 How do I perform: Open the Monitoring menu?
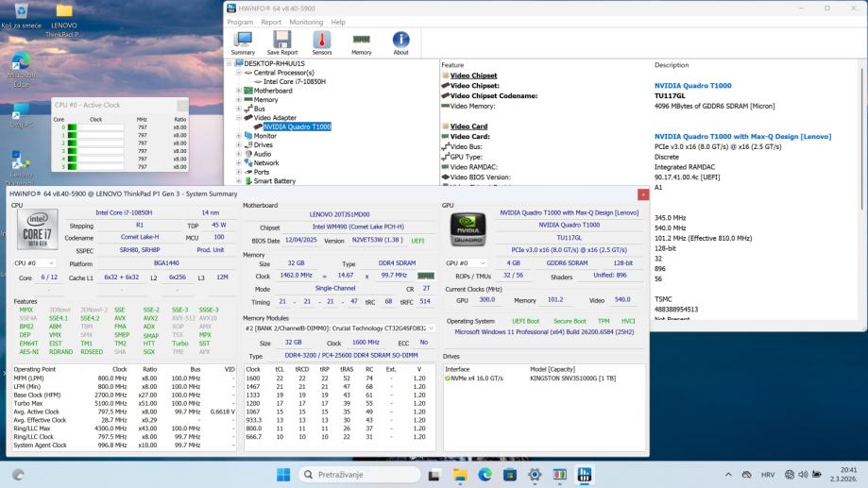coord(305,22)
